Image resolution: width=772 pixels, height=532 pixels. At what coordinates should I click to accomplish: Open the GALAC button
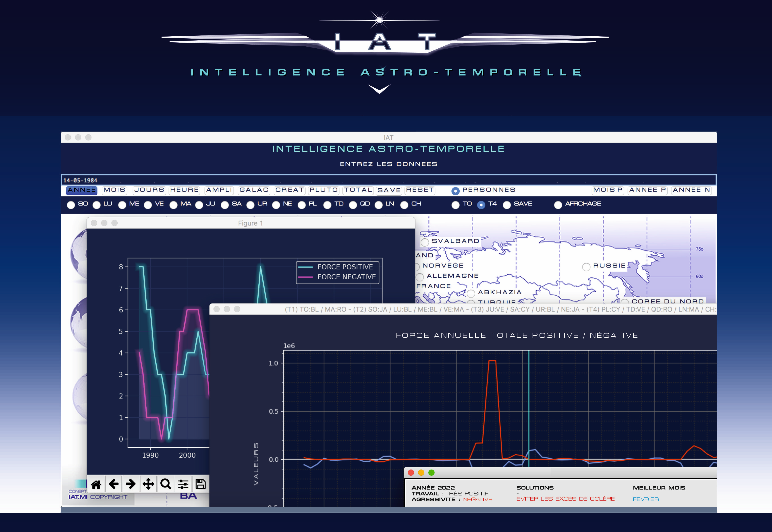(254, 190)
